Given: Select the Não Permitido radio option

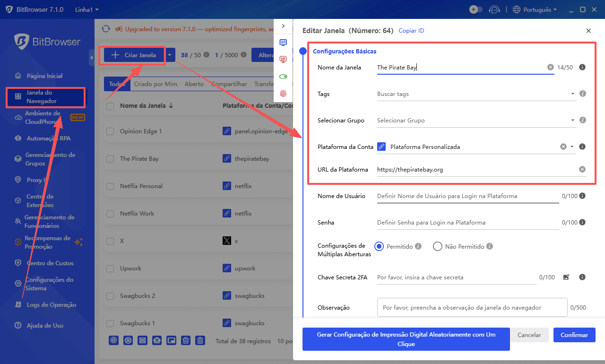Looking at the screenshot, I should click(438, 246).
